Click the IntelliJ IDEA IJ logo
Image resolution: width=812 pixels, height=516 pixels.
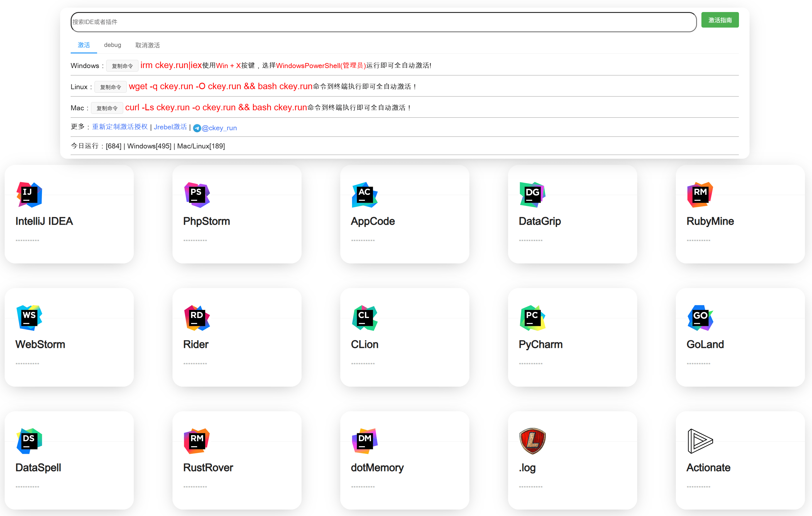point(29,194)
